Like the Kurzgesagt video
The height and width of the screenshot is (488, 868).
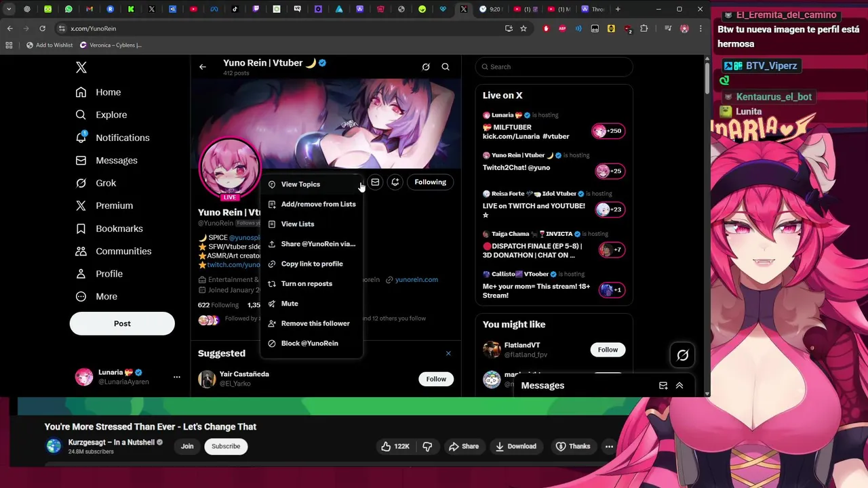pyautogui.click(x=395, y=446)
